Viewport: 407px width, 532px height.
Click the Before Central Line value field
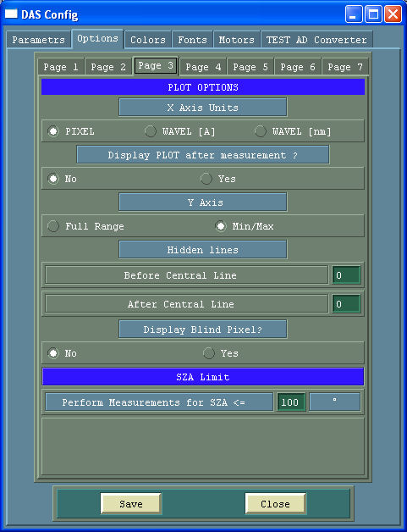[x=346, y=275]
